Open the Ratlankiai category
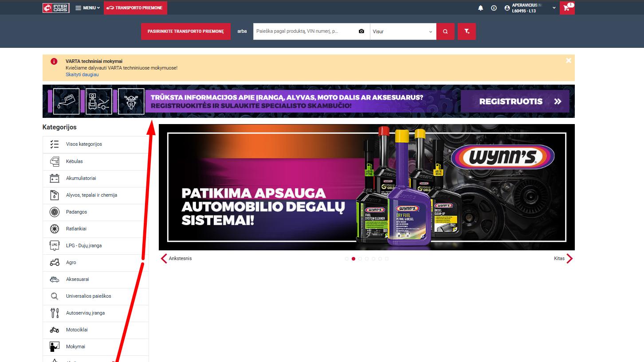644x362 pixels. tap(95, 229)
